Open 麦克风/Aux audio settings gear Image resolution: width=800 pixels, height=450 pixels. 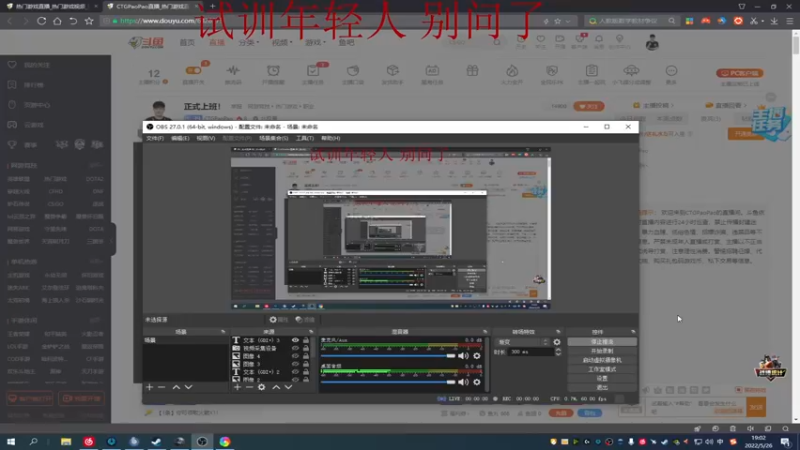(x=477, y=356)
